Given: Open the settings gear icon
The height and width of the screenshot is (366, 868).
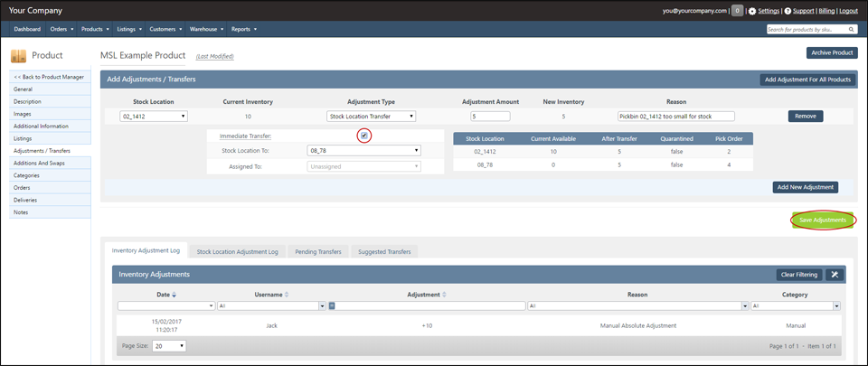Looking at the screenshot, I should (x=752, y=11).
